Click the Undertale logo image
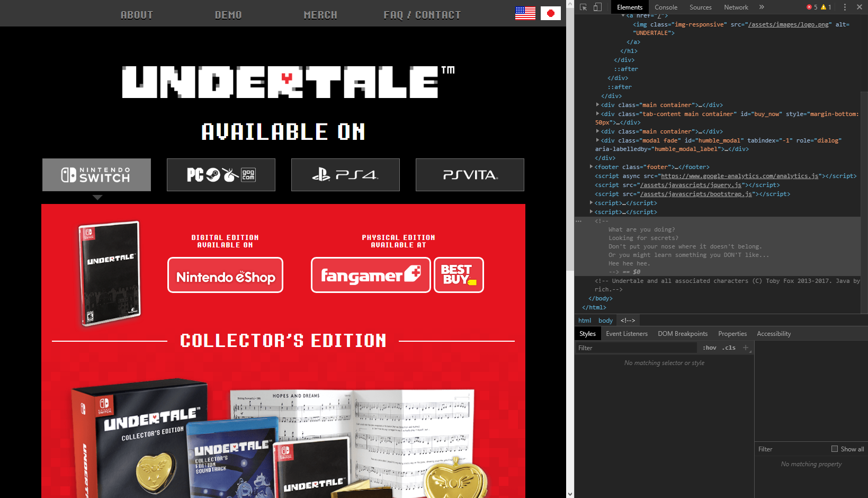This screenshot has height=498, width=868. pos(288,82)
